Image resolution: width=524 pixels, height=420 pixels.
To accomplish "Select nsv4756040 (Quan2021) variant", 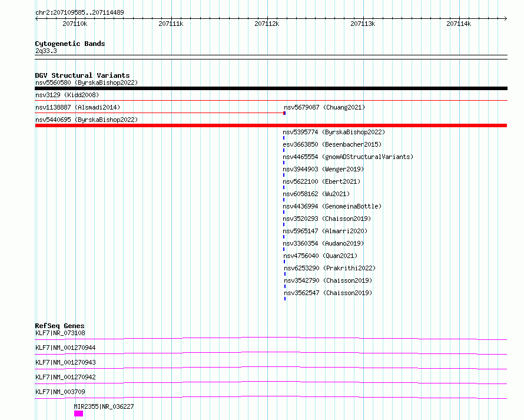I will click(320, 256).
